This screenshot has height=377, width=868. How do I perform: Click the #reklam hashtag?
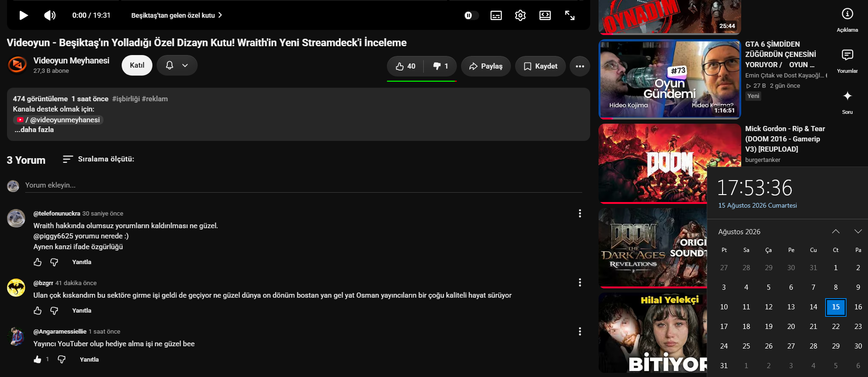pyautogui.click(x=155, y=99)
